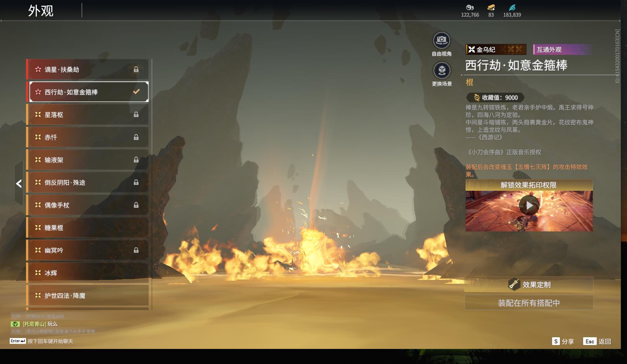Click 解锁效果拓印权限 banner

click(529, 185)
